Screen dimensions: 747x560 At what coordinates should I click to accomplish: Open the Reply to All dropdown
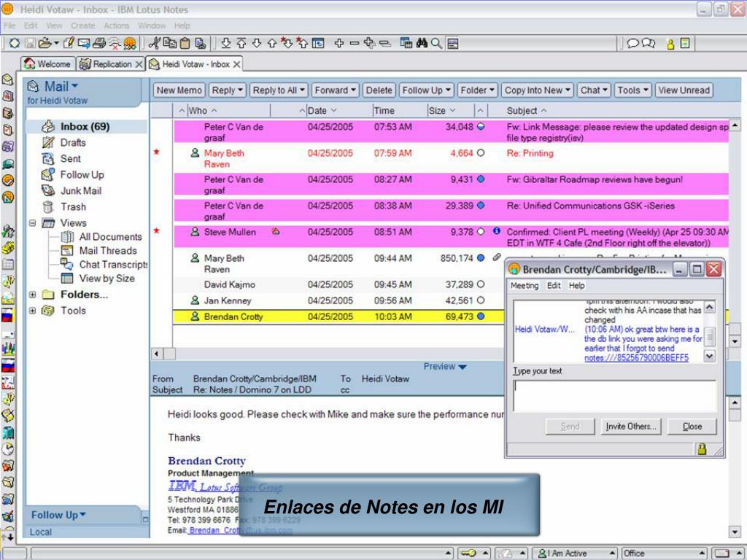(x=279, y=90)
